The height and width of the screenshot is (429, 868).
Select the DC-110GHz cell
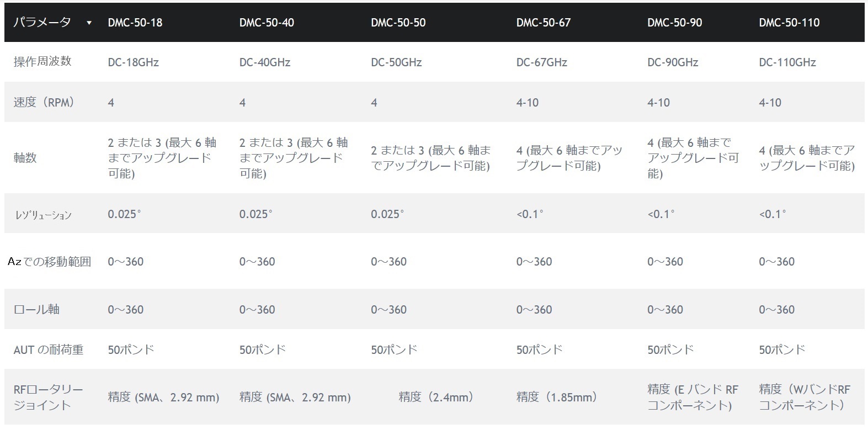coord(787,62)
